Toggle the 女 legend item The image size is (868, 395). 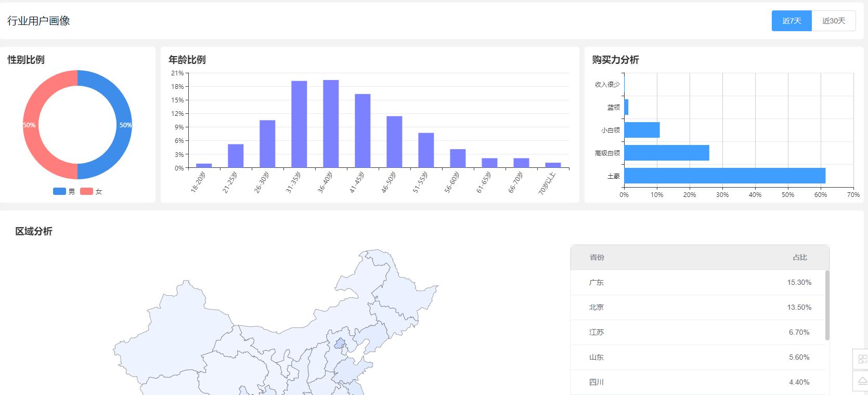[x=91, y=191]
